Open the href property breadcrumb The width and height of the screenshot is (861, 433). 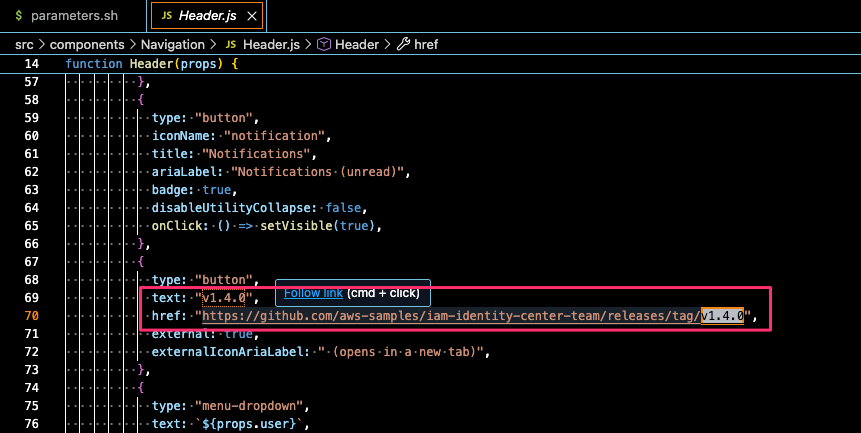tap(425, 45)
